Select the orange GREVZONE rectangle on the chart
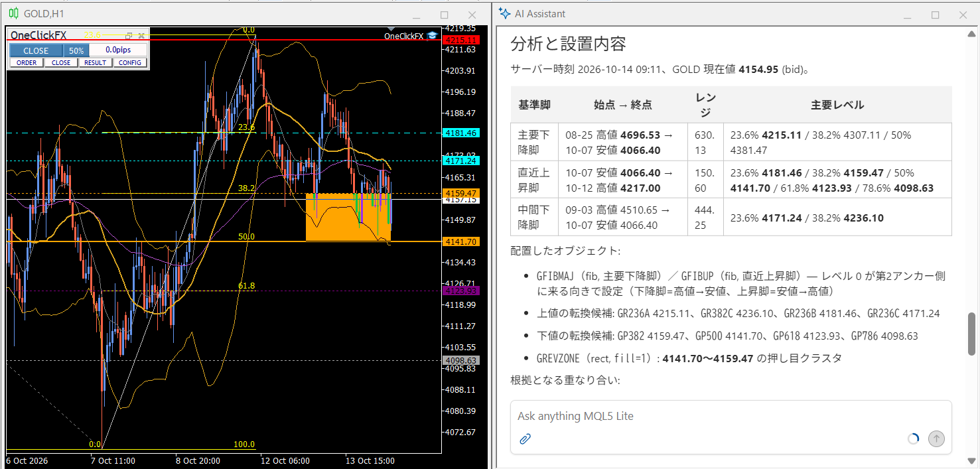The width and height of the screenshot is (980, 469). (348, 217)
